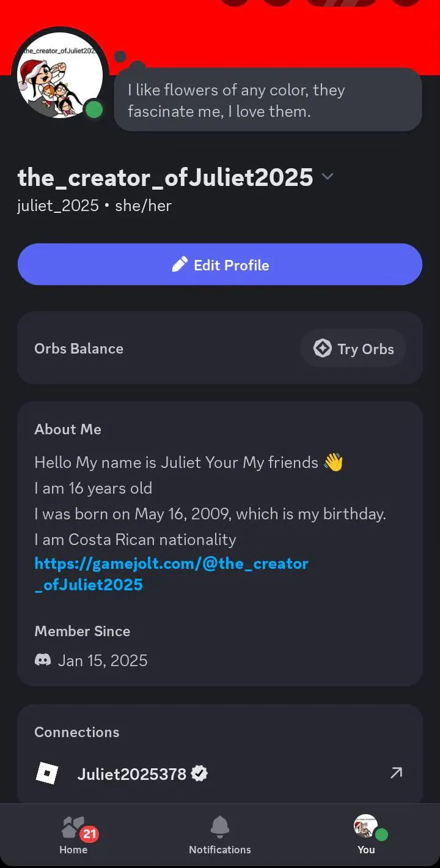
Task: Select the You tab
Action: pos(366,837)
